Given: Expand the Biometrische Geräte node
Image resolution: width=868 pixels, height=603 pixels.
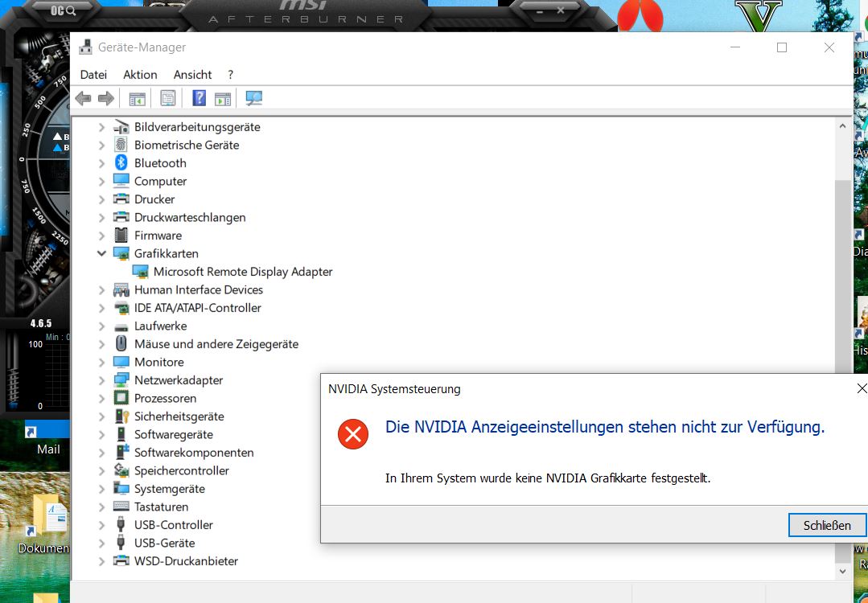Looking at the screenshot, I should [101, 146].
